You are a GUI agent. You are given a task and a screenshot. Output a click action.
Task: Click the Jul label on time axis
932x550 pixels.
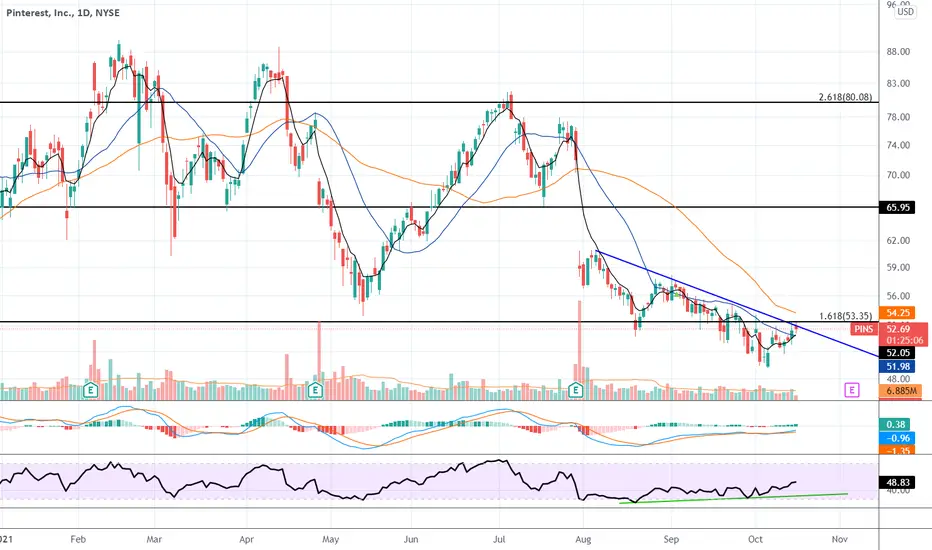(x=499, y=539)
